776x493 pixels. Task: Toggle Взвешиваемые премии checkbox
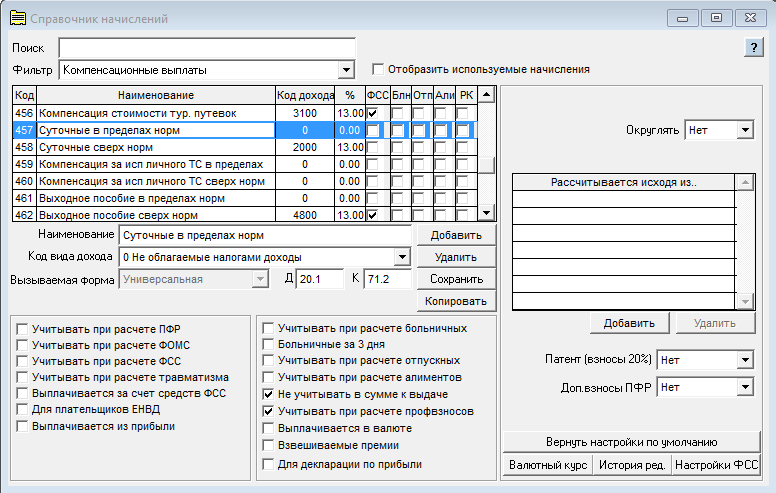pyautogui.click(x=268, y=445)
